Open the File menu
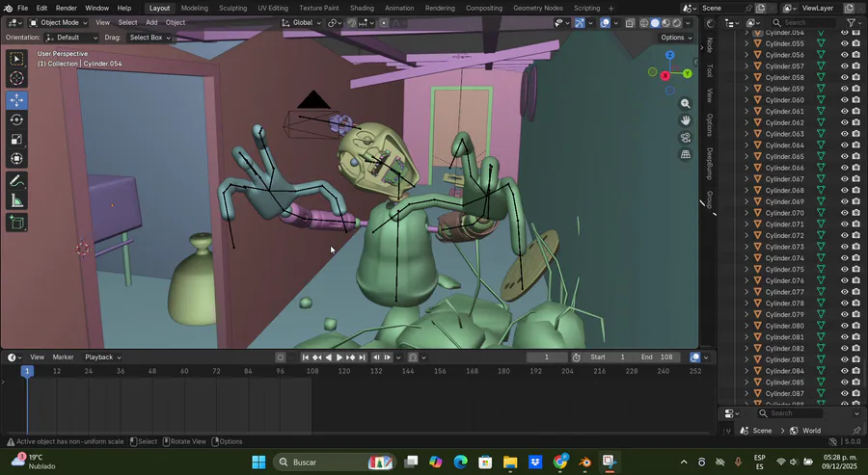 tap(23, 9)
